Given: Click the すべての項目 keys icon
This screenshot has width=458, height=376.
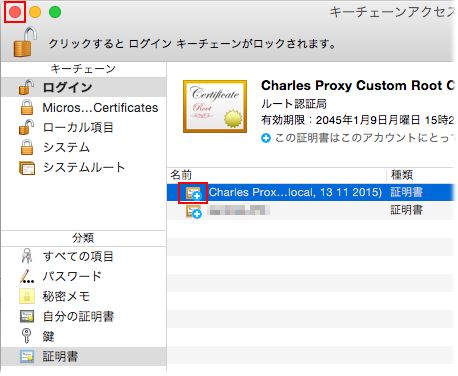Looking at the screenshot, I should click(27, 256).
